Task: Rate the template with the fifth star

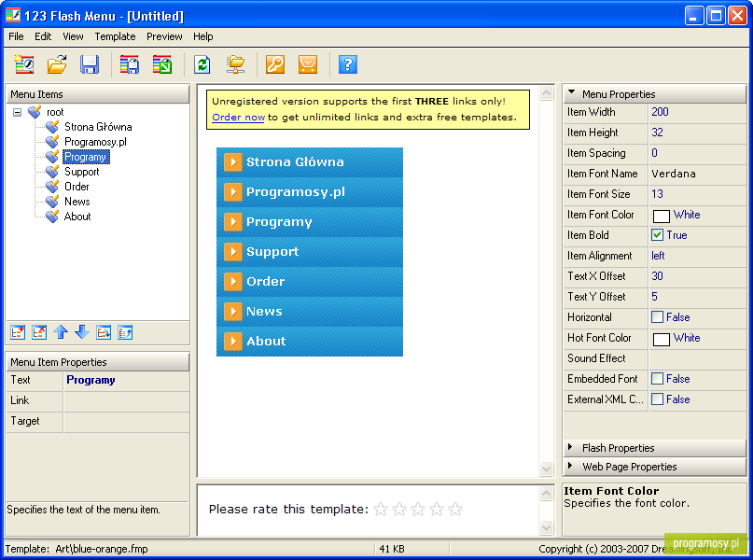Action: click(x=455, y=509)
